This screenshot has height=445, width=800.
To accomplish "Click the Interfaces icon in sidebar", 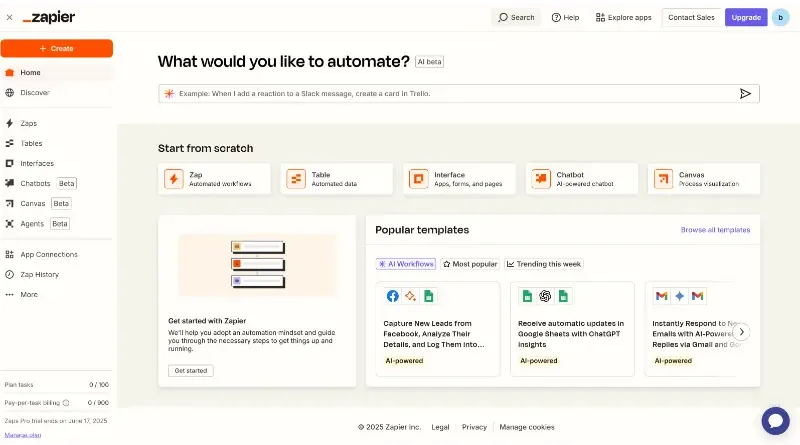I will (9, 163).
